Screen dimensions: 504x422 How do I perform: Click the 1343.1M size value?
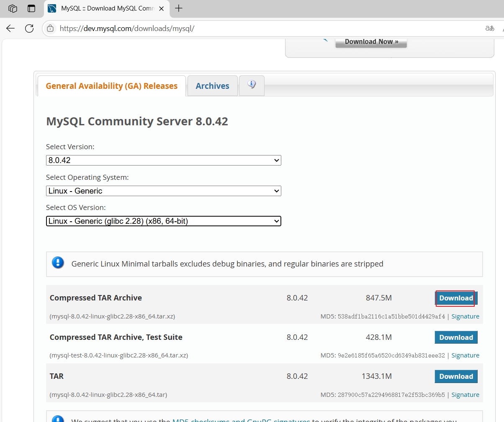(x=377, y=376)
